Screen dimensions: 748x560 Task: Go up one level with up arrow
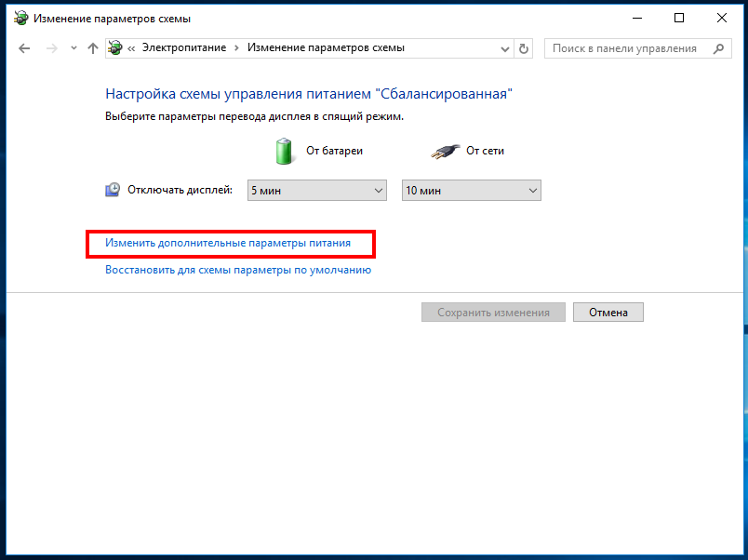[x=93, y=48]
